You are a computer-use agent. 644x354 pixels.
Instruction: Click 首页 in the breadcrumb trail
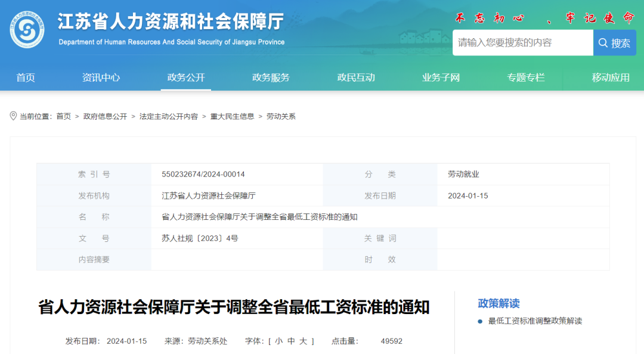coord(63,117)
